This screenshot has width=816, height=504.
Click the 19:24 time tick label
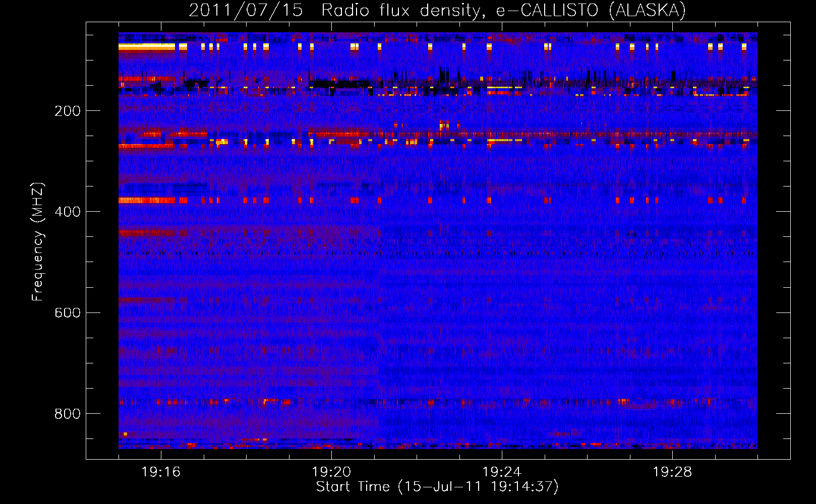coord(502,472)
